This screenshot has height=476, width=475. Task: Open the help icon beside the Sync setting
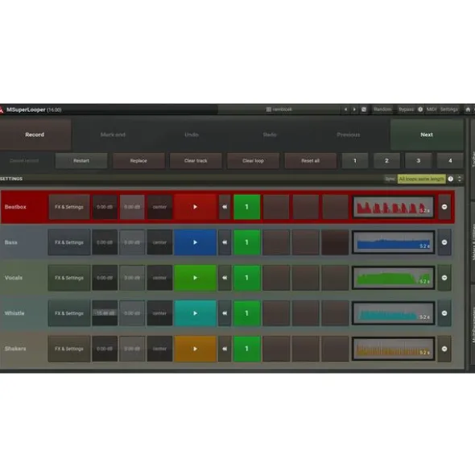450,179
